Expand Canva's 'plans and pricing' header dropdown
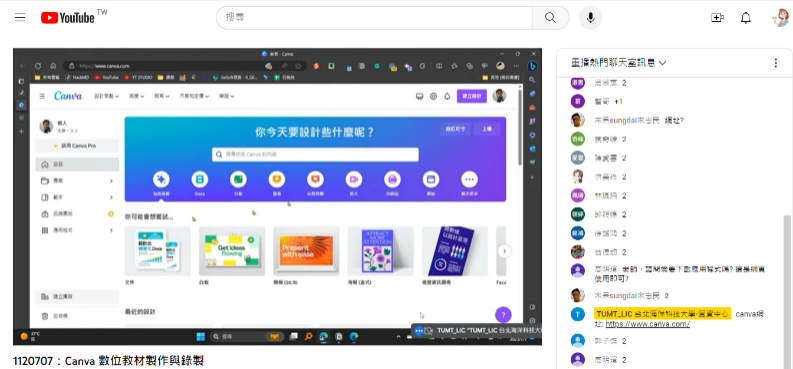793x369 pixels. [x=194, y=96]
